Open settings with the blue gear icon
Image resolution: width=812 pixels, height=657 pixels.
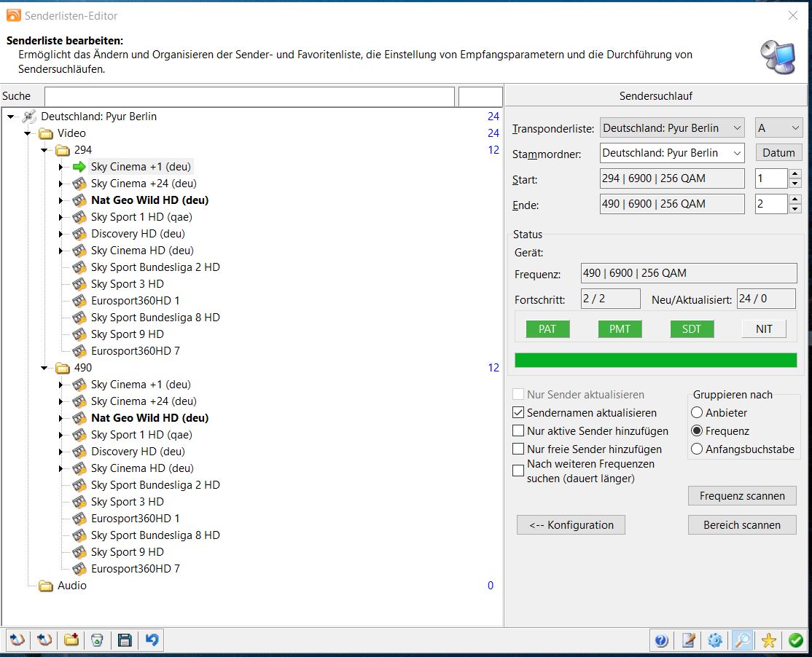715,640
